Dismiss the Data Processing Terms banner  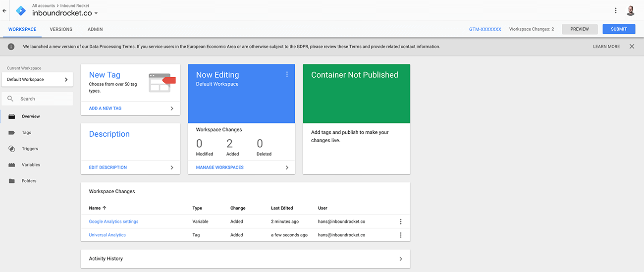coord(632,47)
